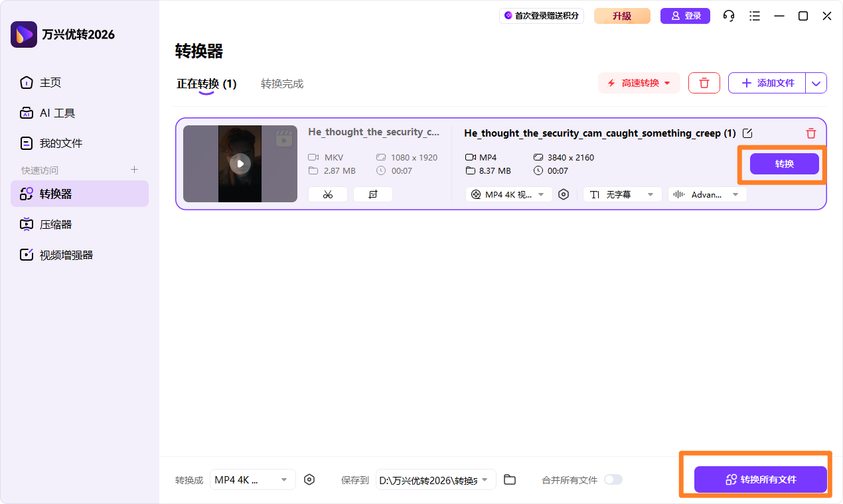
Task: Open bottom 转换成 MP4 4K dropdown
Action: tap(253, 479)
